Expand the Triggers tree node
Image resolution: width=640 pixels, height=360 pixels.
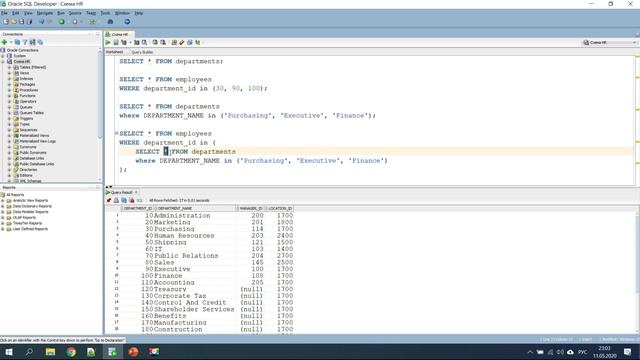(x=9, y=118)
